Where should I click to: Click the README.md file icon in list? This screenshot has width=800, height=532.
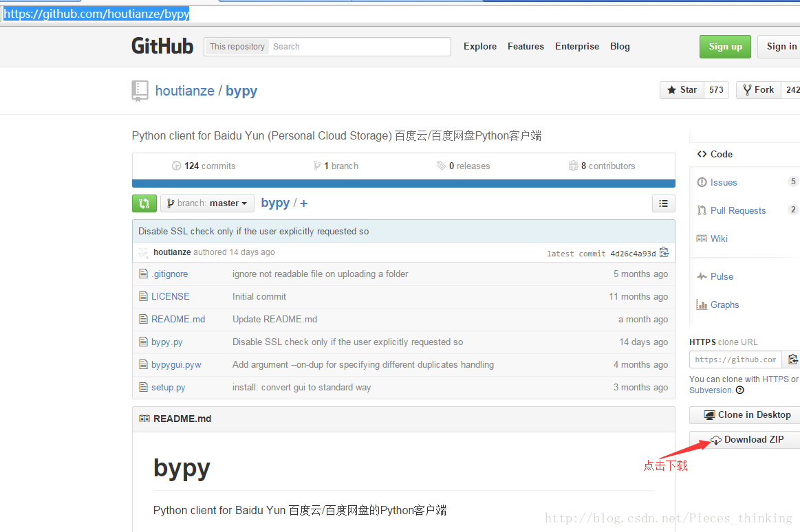click(143, 319)
